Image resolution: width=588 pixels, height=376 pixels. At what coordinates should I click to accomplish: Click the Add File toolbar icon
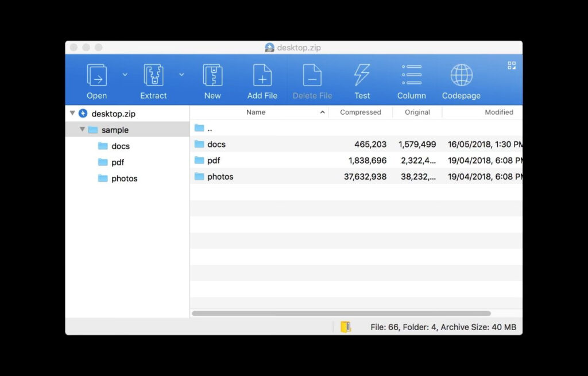point(262,76)
